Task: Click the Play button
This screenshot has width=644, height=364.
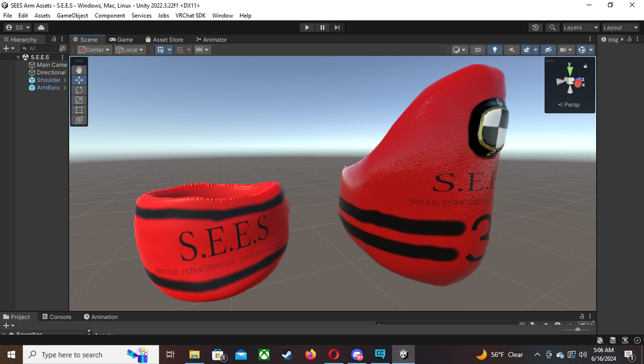Action: (307, 28)
